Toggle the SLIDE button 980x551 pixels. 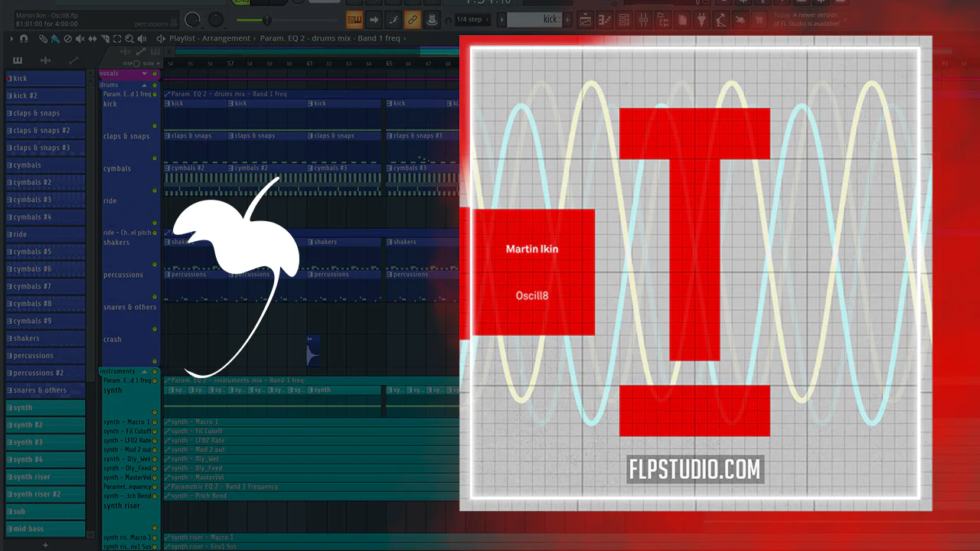pos(147,64)
